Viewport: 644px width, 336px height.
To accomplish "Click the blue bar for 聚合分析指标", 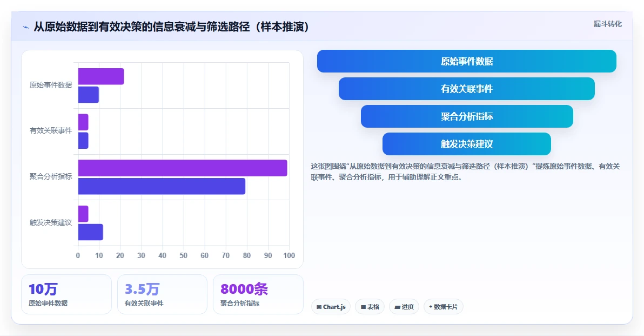I will point(162,186).
